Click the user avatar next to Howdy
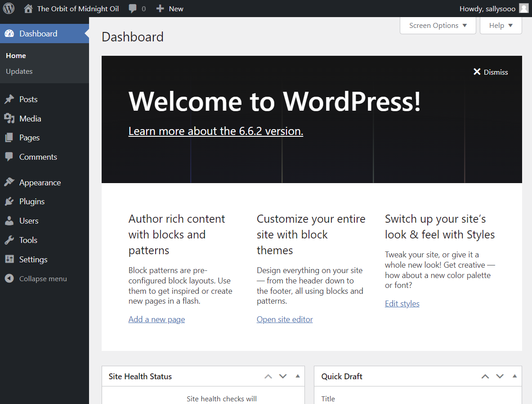This screenshot has height=404, width=532. pyautogui.click(x=524, y=9)
